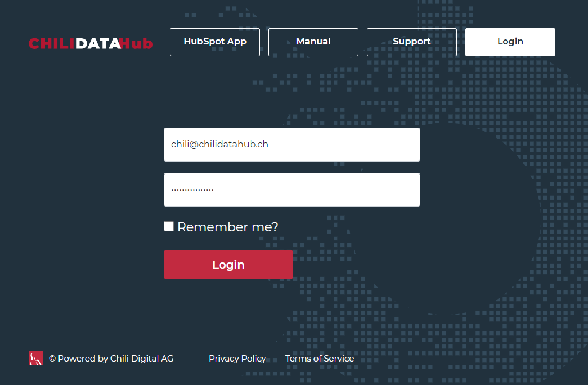
Task: Click the 'Remember me?' label text
Action: pyautogui.click(x=228, y=227)
